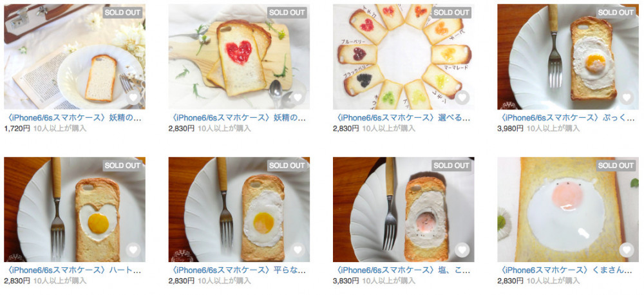Open the heart jam toast product image
This screenshot has height=295, width=644.
click(239, 57)
